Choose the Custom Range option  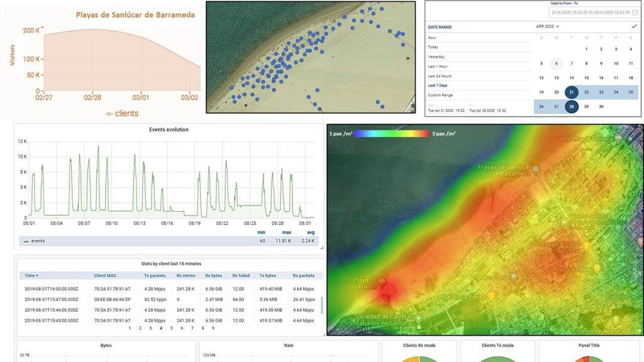tap(440, 96)
